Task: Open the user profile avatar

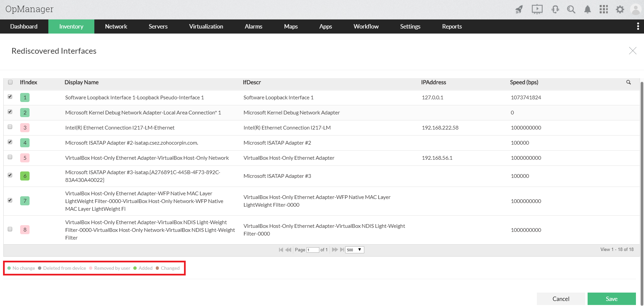Action: pos(636,9)
